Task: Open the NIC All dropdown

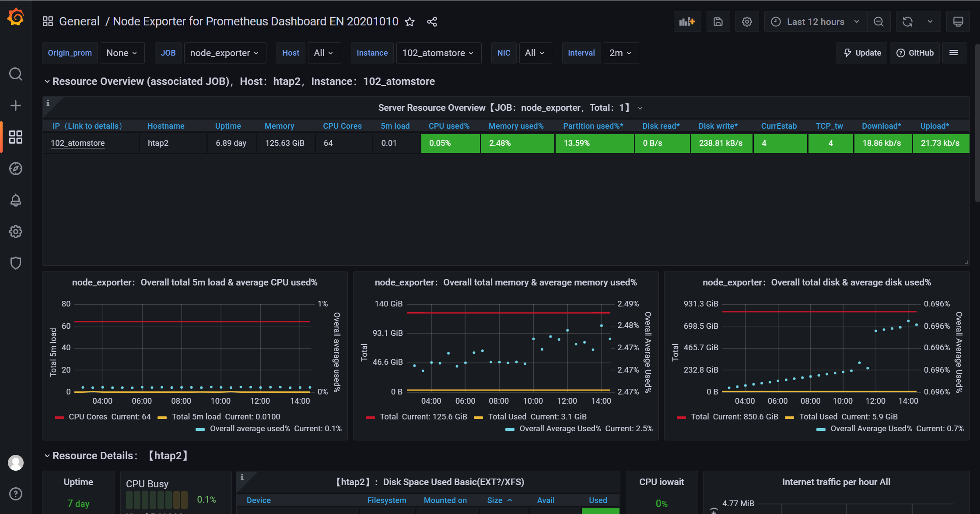Action: point(535,53)
